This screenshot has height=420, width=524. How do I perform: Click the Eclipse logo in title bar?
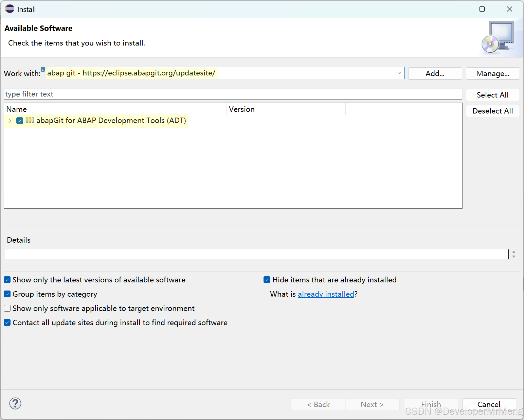pos(10,9)
